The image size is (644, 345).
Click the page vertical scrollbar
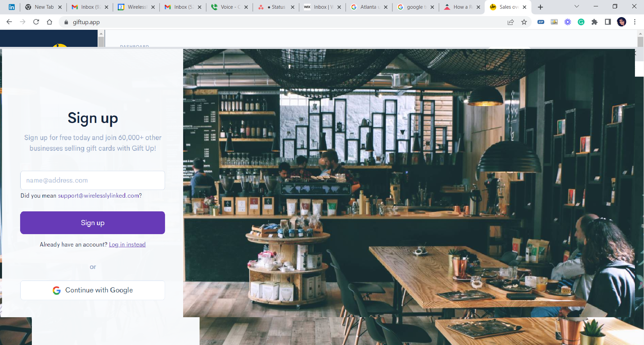coord(640,42)
